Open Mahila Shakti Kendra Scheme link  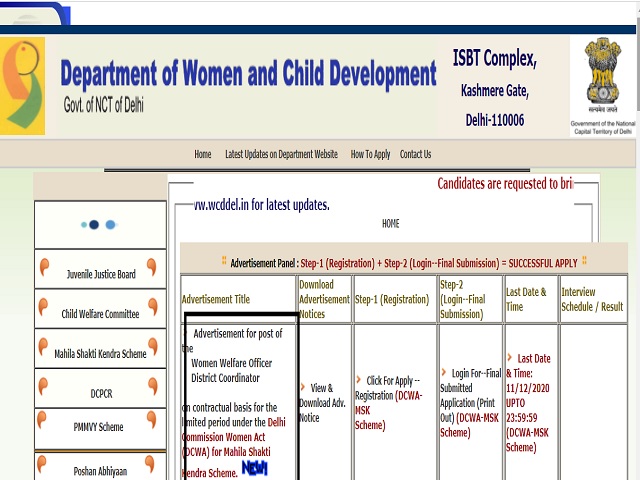(100, 353)
